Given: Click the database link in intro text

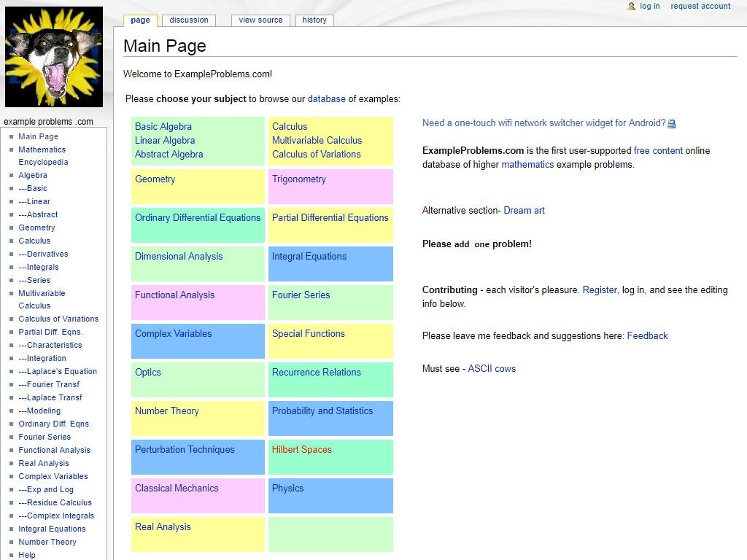Looking at the screenshot, I should pos(326,99).
